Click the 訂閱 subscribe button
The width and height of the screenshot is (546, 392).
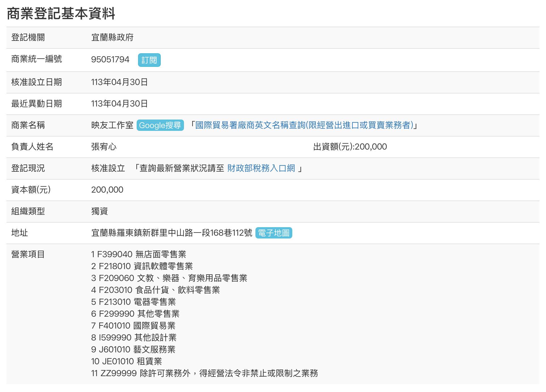(149, 60)
